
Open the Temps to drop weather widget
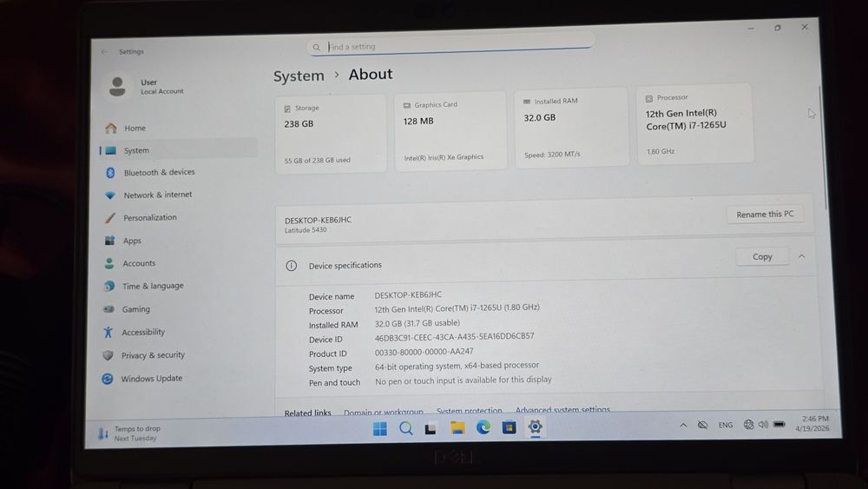point(129,433)
